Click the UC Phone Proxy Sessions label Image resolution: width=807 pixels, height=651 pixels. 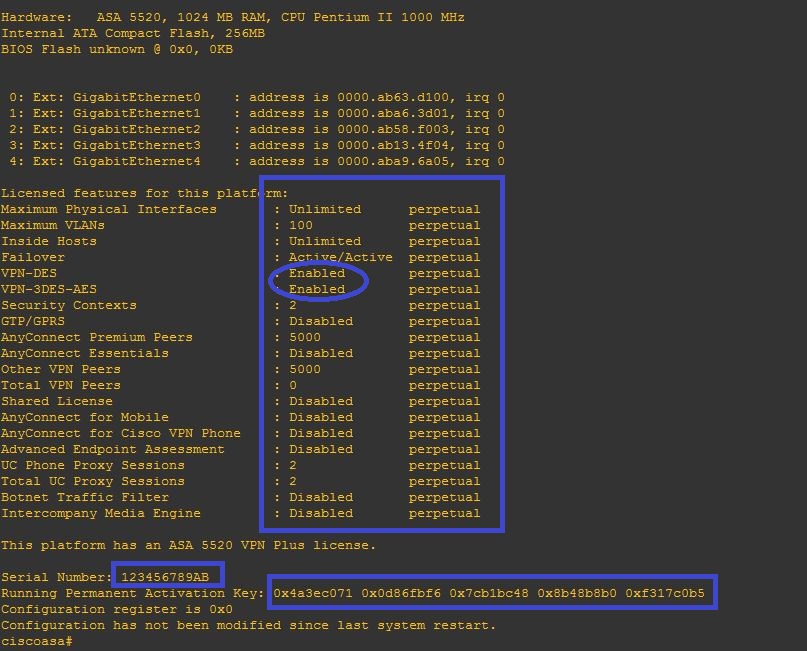(x=93, y=465)
